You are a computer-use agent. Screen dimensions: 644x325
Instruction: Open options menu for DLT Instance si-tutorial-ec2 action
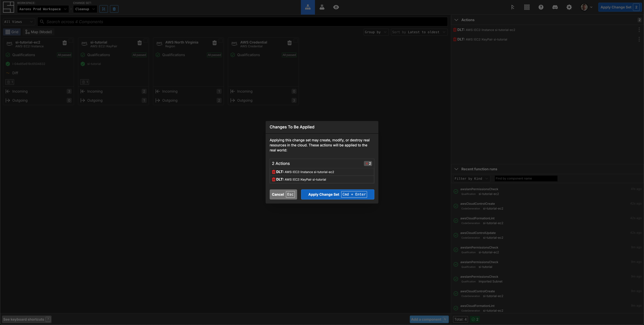tap(639, 30)
